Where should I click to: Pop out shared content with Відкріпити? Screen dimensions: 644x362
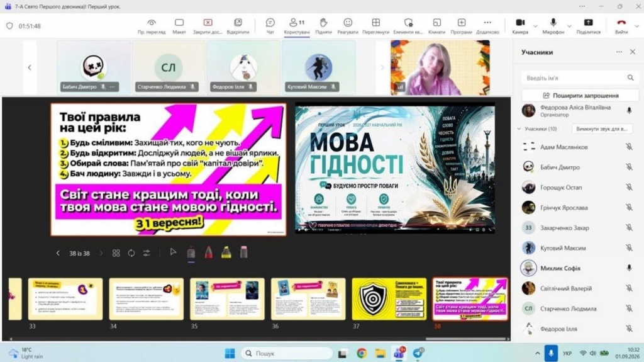coord(238,26)
